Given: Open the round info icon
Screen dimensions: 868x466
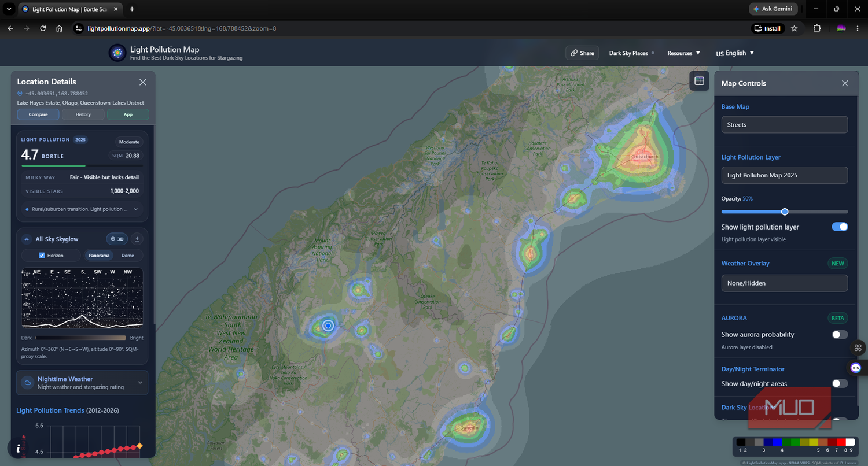Looking at the screenshot, I should click(x=19, y=448).
